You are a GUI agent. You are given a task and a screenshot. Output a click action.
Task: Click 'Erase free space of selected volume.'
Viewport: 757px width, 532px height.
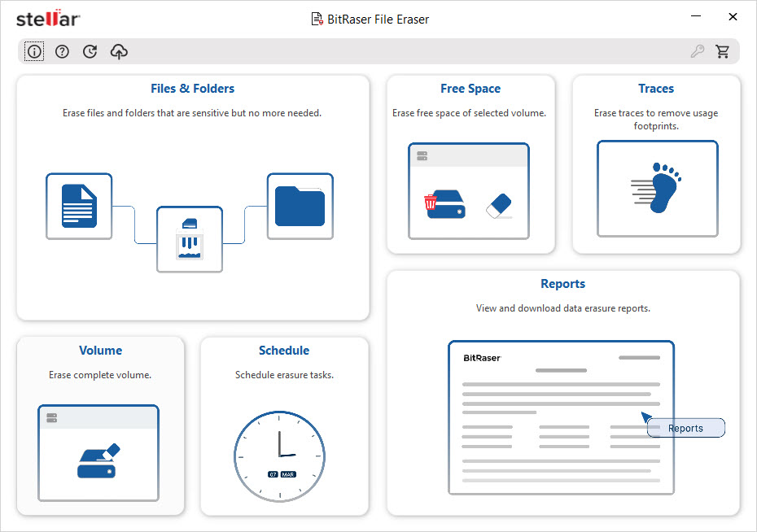point(470,113)
